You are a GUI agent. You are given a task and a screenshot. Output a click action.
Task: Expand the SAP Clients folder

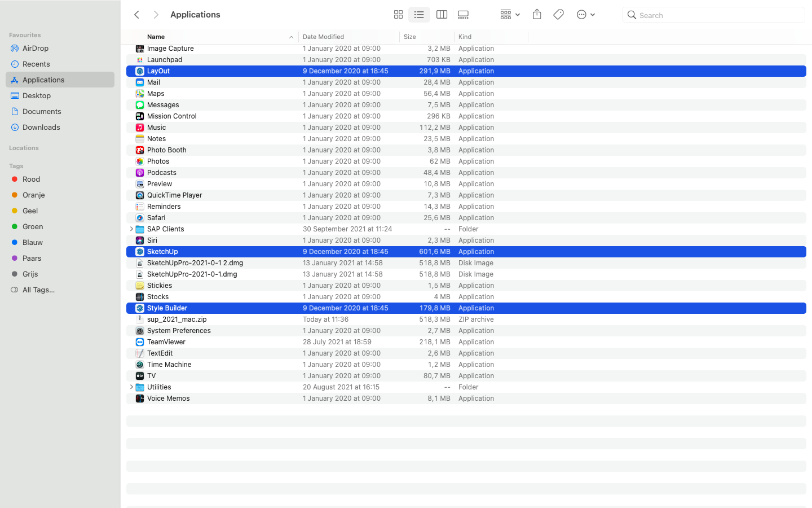[x=131, y=229]
